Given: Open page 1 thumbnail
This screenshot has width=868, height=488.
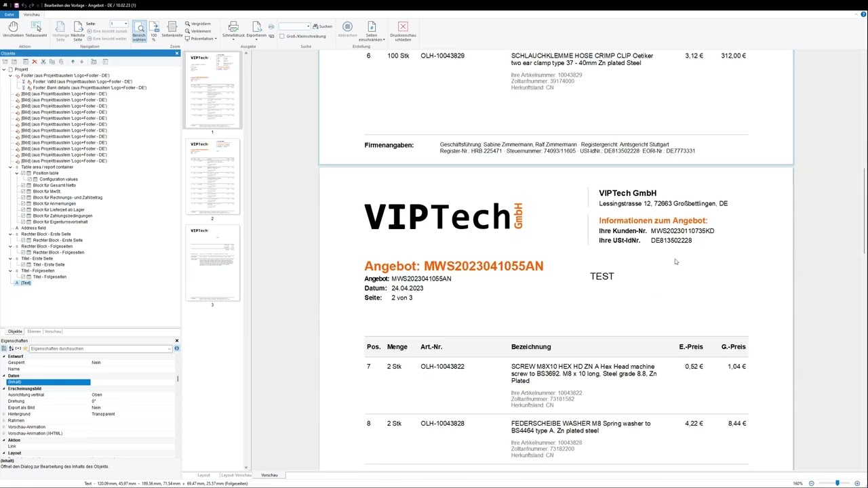Looking at the screenshot, I should (212, 90).
